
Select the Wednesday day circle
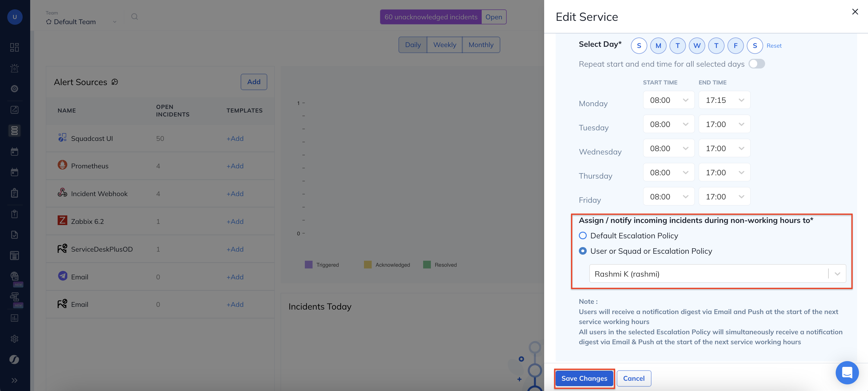point(697,46)
